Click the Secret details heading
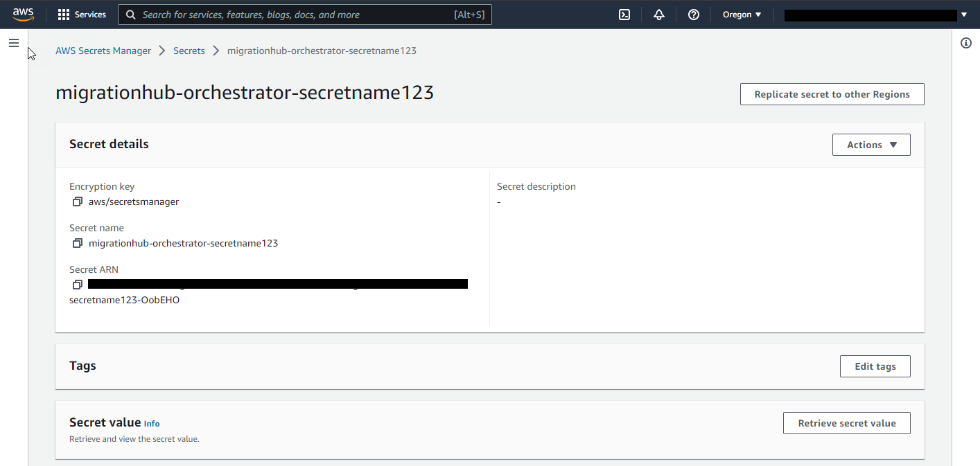This screenshot has width=980, height=466. [x=109, y=144]
